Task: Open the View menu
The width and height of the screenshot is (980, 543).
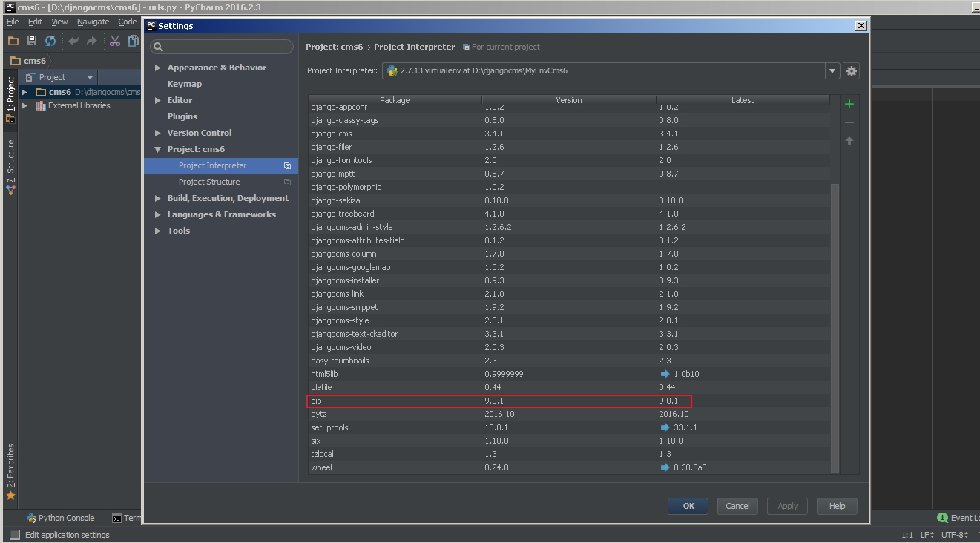Action: tap(59, 22)
